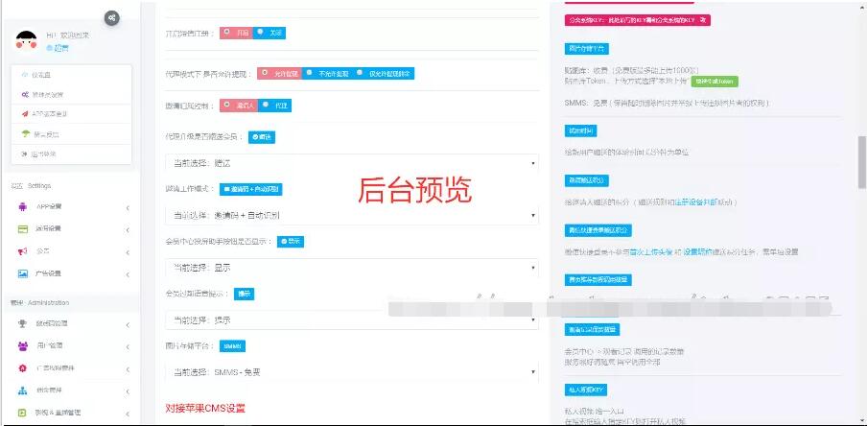Click the green token button
The height and width of the screenshot is (426, 868).
click(x=715, y=82)
